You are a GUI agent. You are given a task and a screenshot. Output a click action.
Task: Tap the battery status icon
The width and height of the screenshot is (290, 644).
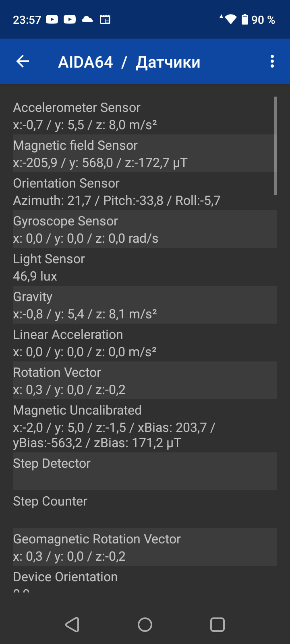point(245,19)
